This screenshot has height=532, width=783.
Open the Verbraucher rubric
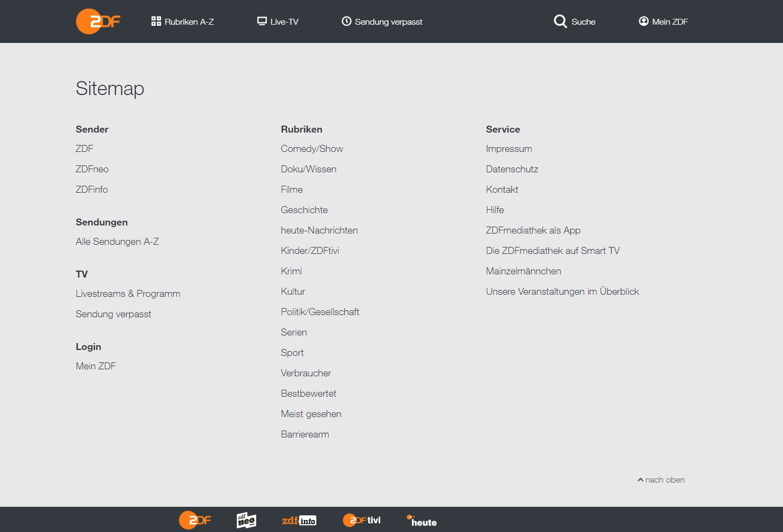[306, 373]
